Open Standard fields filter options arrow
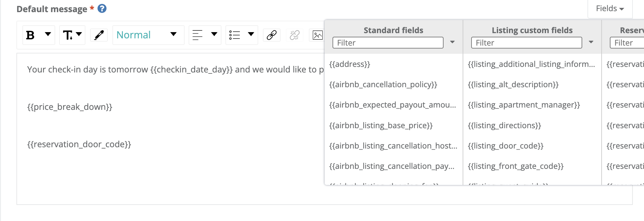This screenshot has height=221, width=644. [x=452, y=42]
